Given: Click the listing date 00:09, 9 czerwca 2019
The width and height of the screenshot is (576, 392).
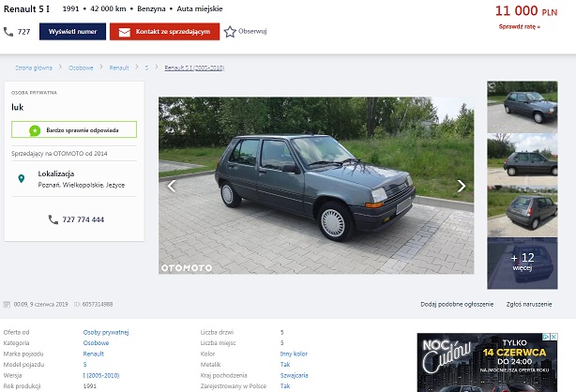Looking at the screenshot, I should click(40, 304).
